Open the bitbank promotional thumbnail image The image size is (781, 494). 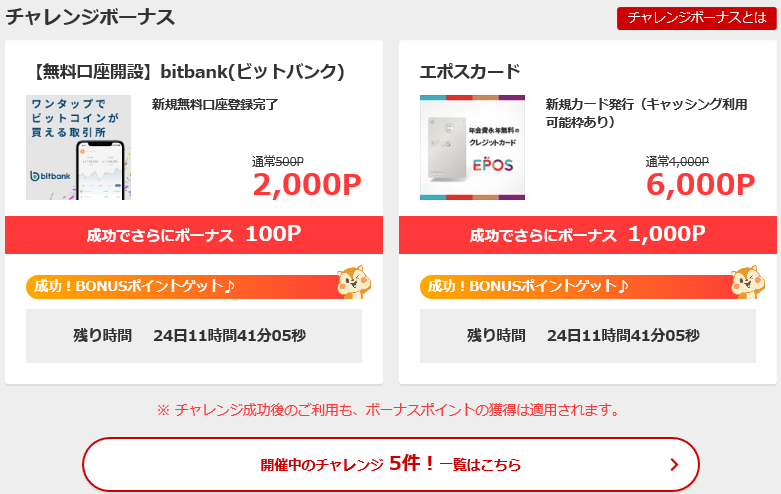(x=78, y=147)
